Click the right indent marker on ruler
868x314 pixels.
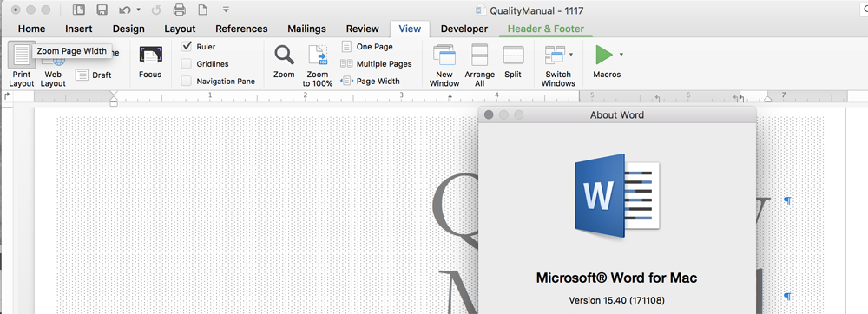pos(768,100)
